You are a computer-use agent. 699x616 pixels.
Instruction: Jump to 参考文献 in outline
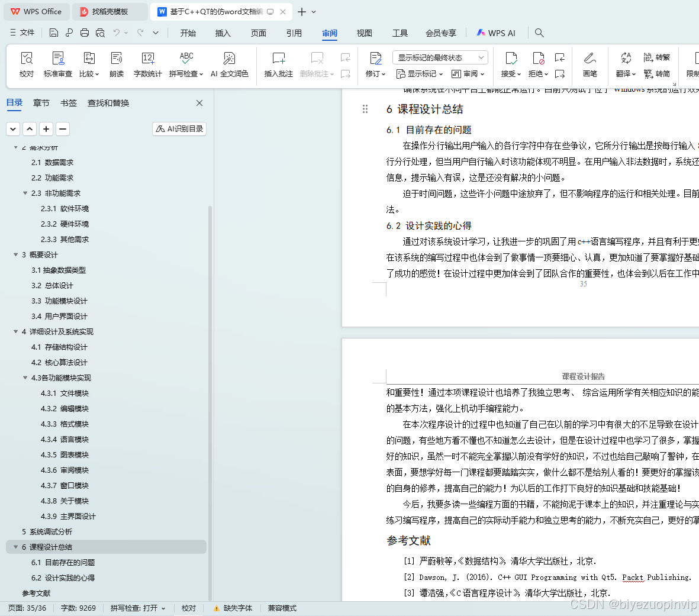(36, 593)
